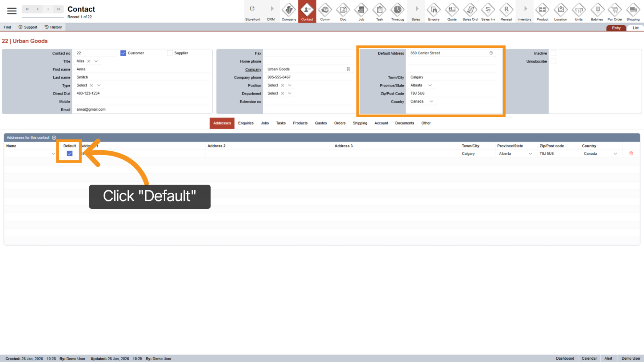The image size is (644, 362).
Task: Enable the Inactive checkbox
Action: (x=553, y=53)
